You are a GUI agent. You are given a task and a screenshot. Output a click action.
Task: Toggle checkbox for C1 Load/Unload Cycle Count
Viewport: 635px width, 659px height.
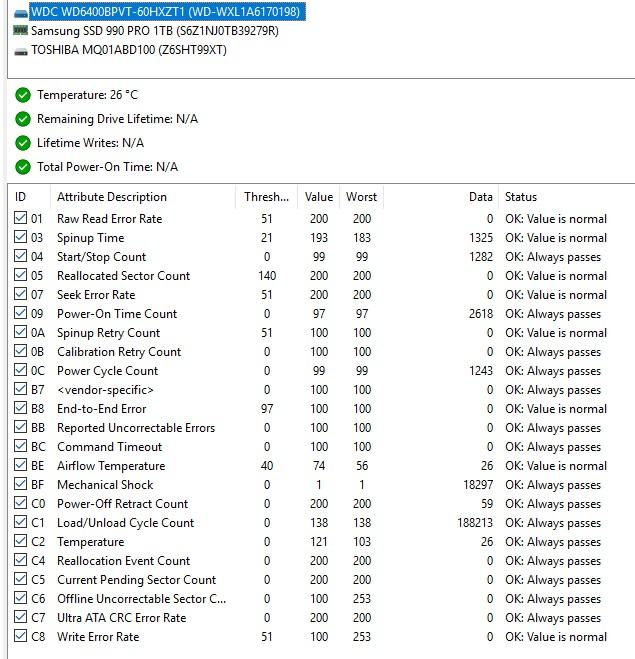20,522
